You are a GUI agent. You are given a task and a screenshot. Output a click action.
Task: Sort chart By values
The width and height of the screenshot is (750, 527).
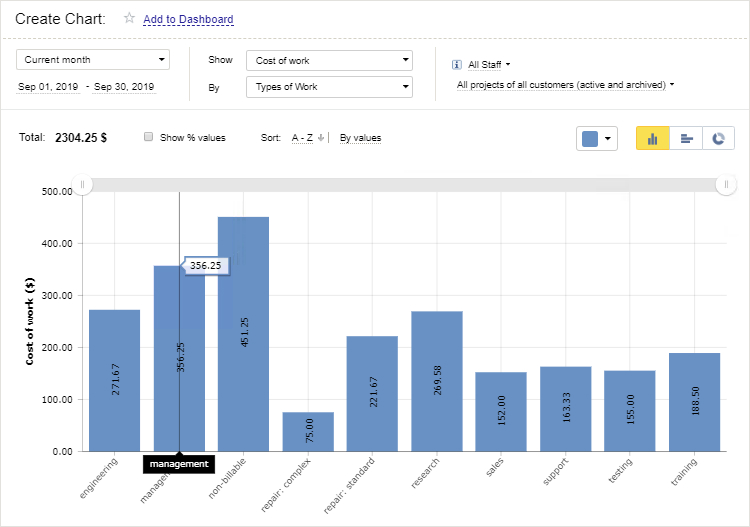tap(360, 138)
